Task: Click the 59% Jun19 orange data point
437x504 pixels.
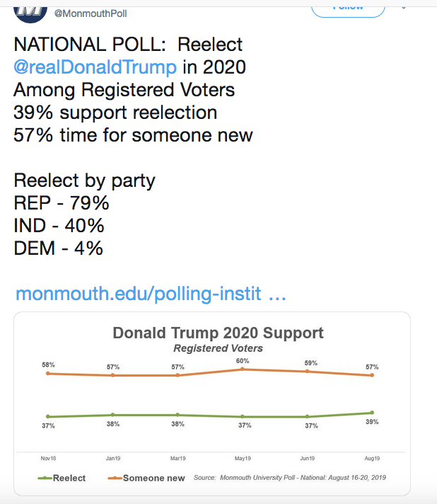Action: click(308, 371)
